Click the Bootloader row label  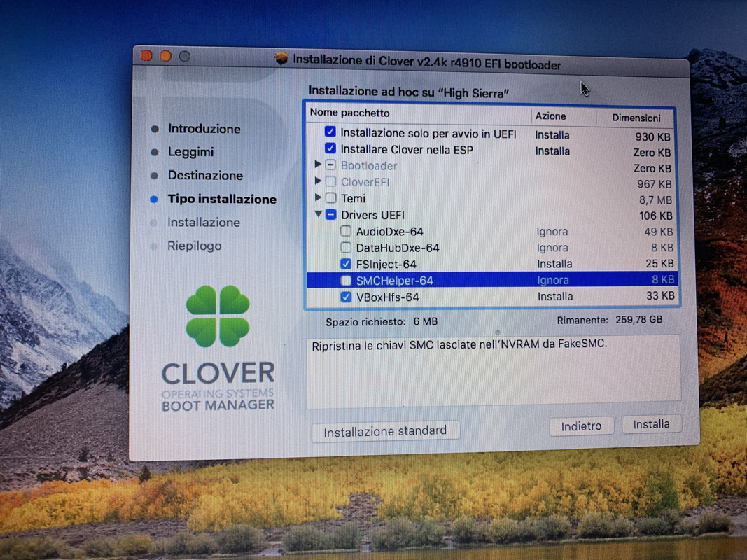coord(369,165)
